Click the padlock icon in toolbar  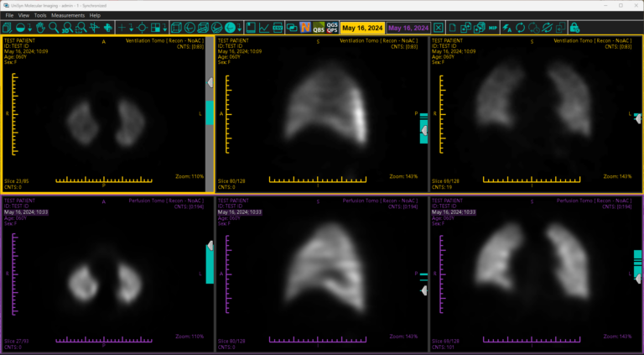(x=574, y=28)
